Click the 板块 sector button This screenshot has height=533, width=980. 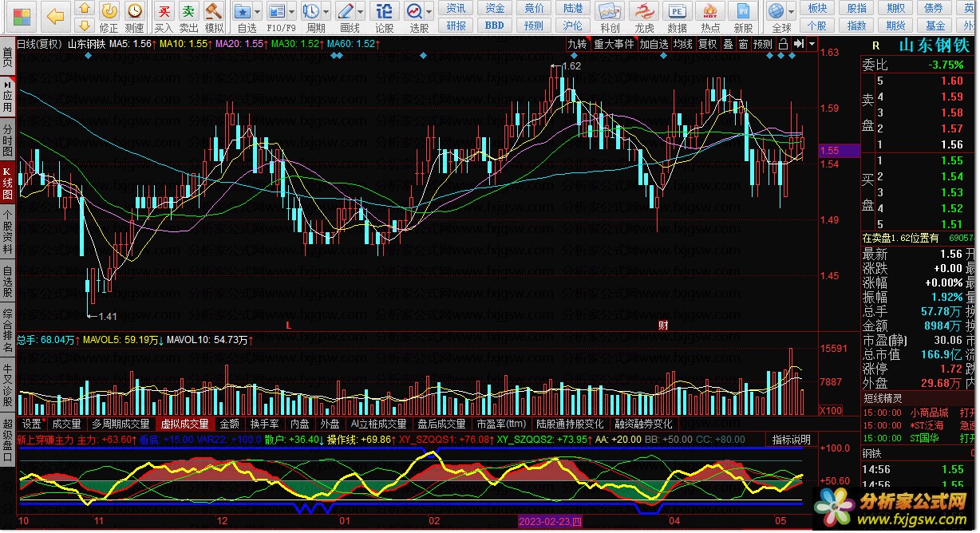point(817,8)
